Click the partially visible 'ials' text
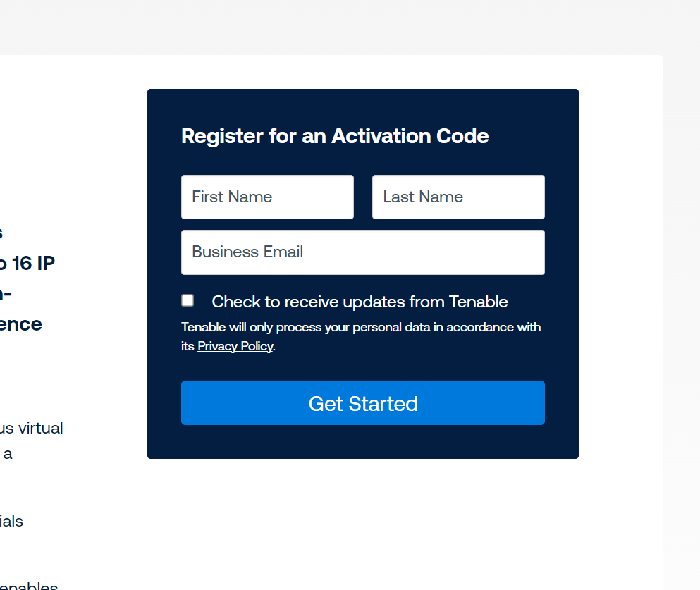The height and width of the screenshot is (590, 700). pos(11,521)
